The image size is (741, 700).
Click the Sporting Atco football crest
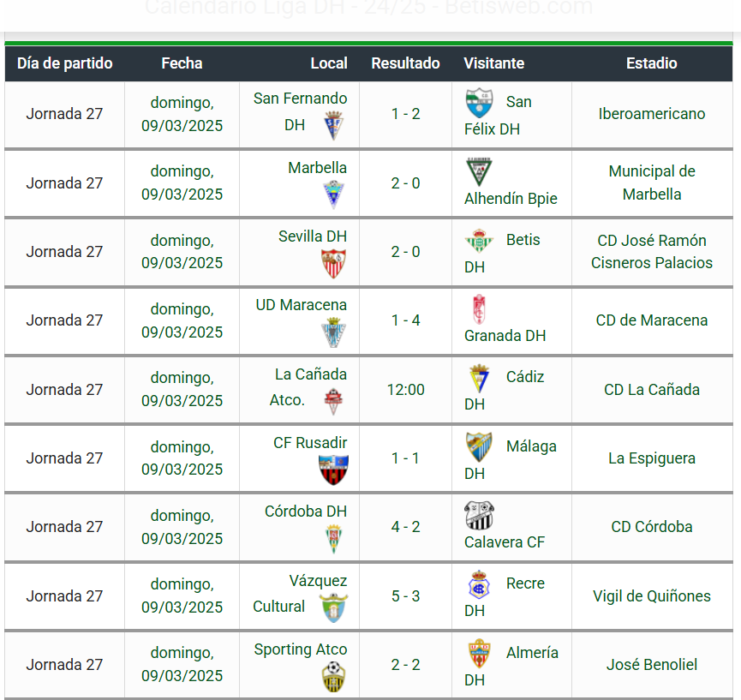(333, 676)
